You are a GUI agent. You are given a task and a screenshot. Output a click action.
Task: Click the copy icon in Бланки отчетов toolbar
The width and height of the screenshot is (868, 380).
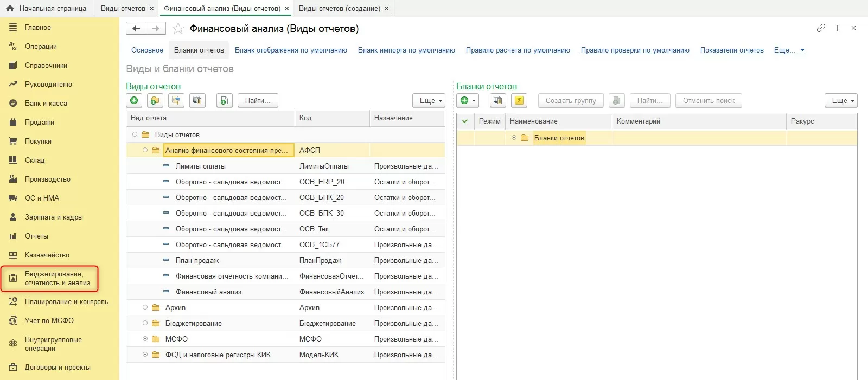pyautogui.click(x=497, y=100)
